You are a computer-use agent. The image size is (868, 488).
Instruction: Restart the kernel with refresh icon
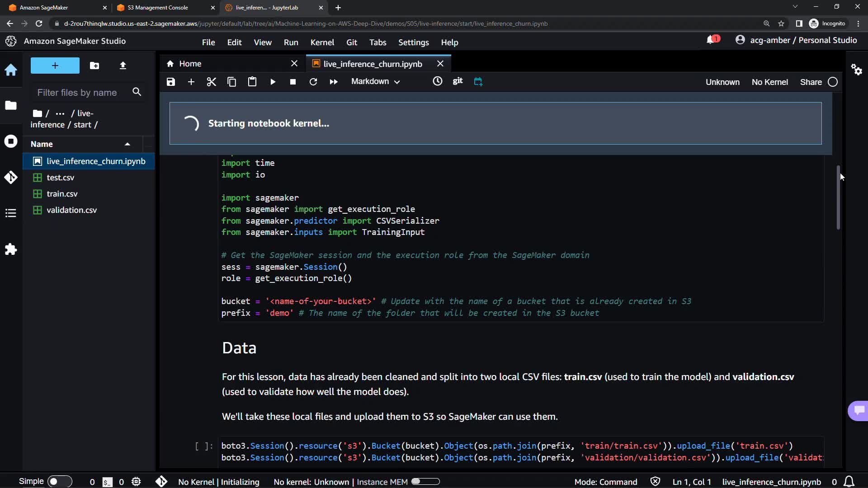pyautogui.click(x=313, y=82)
